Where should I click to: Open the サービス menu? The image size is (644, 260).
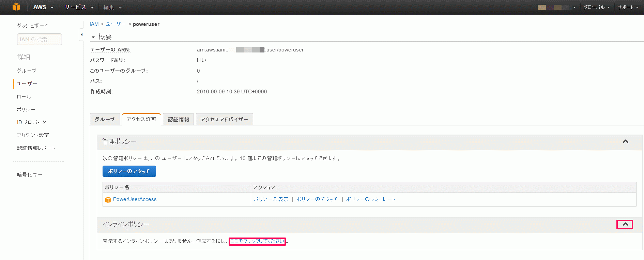[79, 7]
